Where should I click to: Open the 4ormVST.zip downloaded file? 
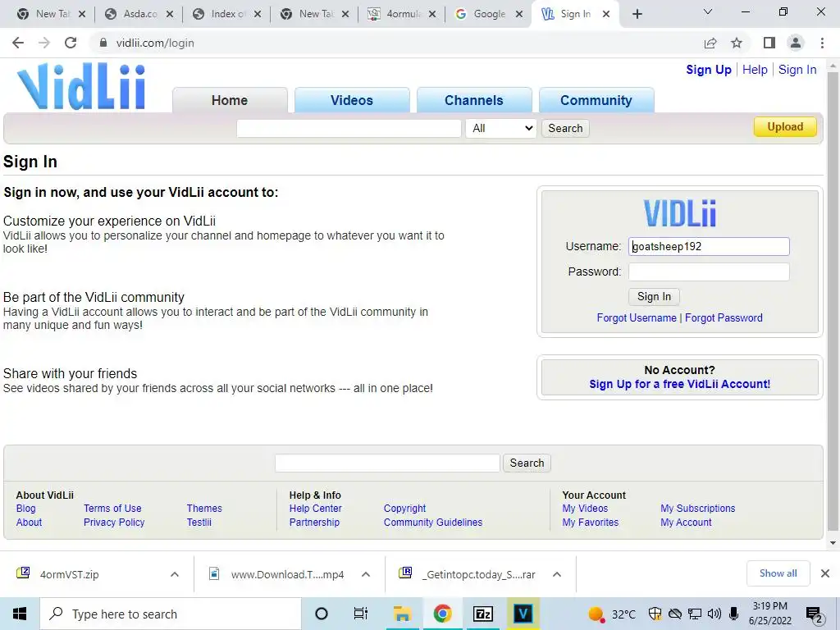coord(69,574)
